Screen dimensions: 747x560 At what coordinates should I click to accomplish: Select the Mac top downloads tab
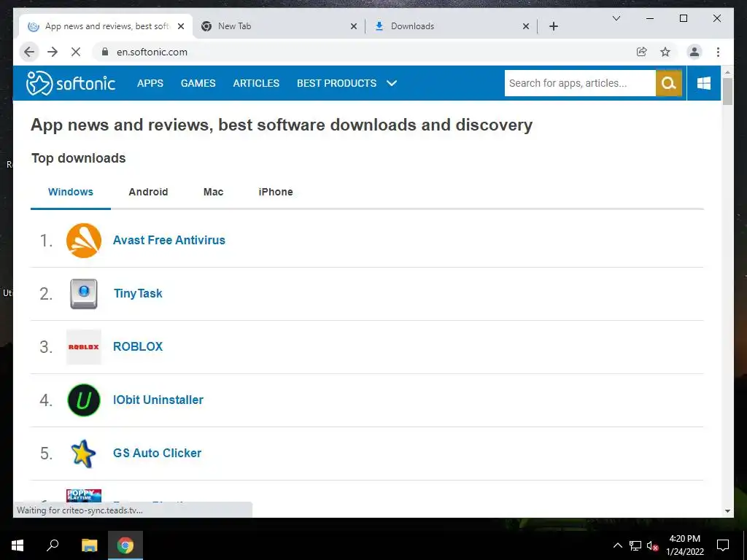click(x=213, y=192)
